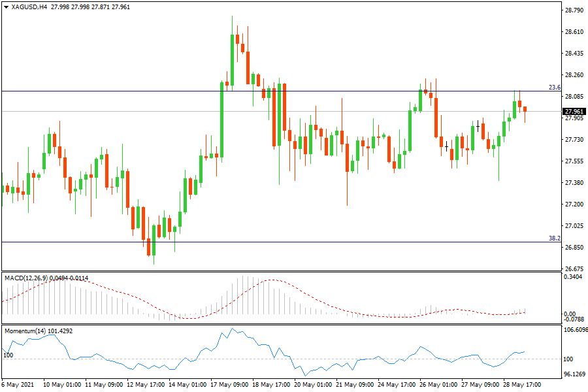Image resolution: width=588 pixels, height=392 pixels.
Task: Click the 96.1269 Momentum scale value
Action: [x=575, y=374]
